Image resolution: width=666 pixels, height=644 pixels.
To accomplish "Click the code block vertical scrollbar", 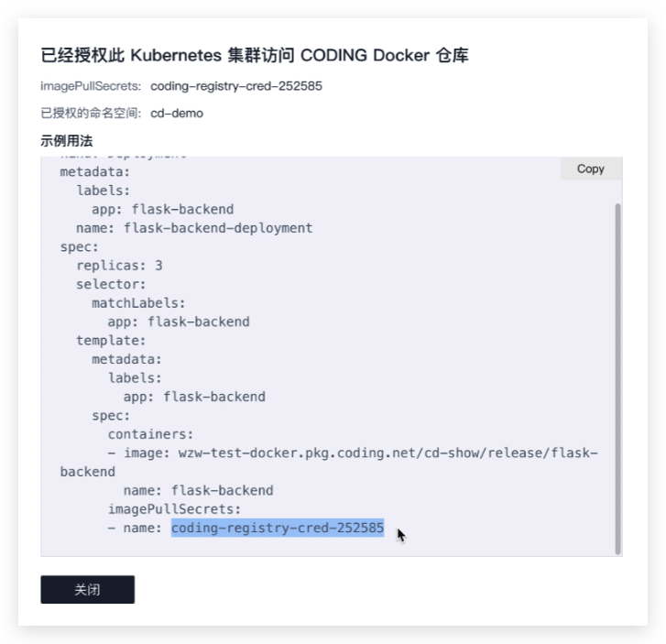I will pyautogui.click(x=617, y=378).
